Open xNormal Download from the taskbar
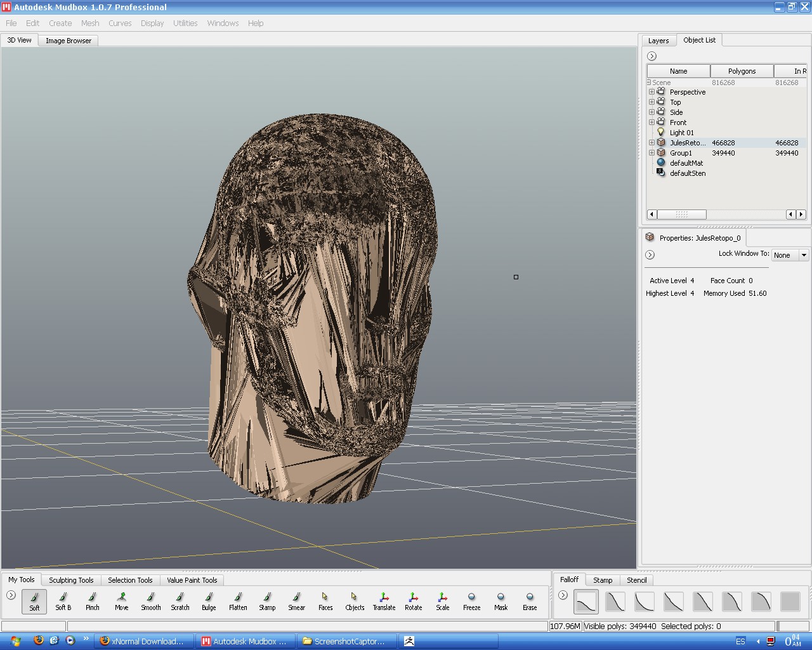Screen dimensions: 812x650 143,641
